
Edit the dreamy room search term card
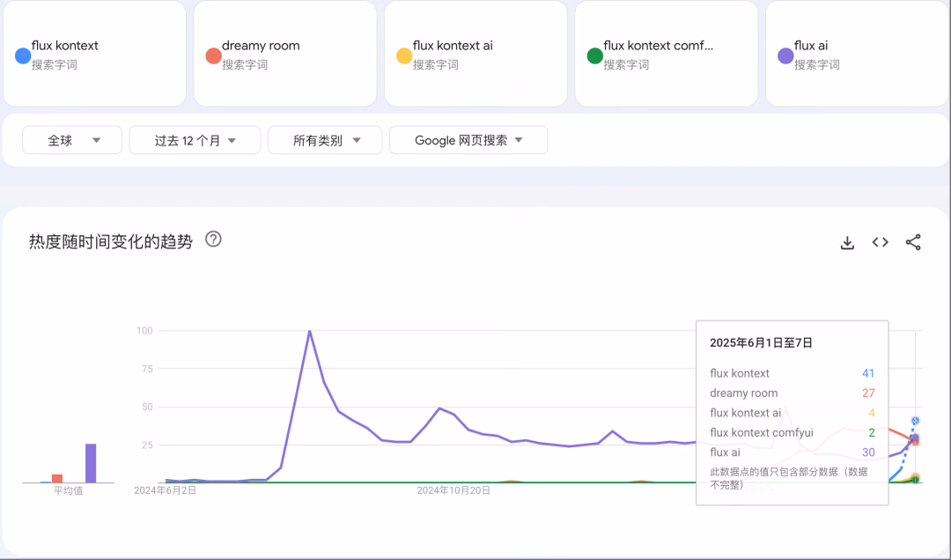click(x=285, y=54)
